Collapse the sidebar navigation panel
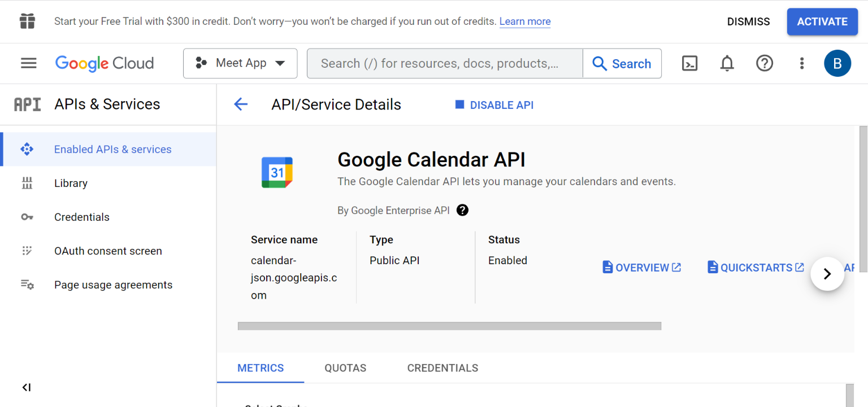This screenshot has height=407, width=868. pyautogui.click(x=27, y=387)
